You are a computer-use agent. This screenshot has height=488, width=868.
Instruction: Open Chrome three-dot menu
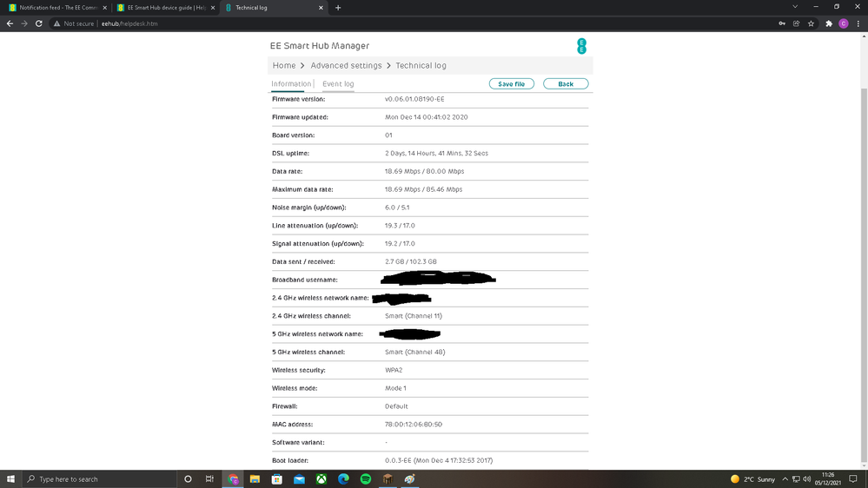(858, 23)
